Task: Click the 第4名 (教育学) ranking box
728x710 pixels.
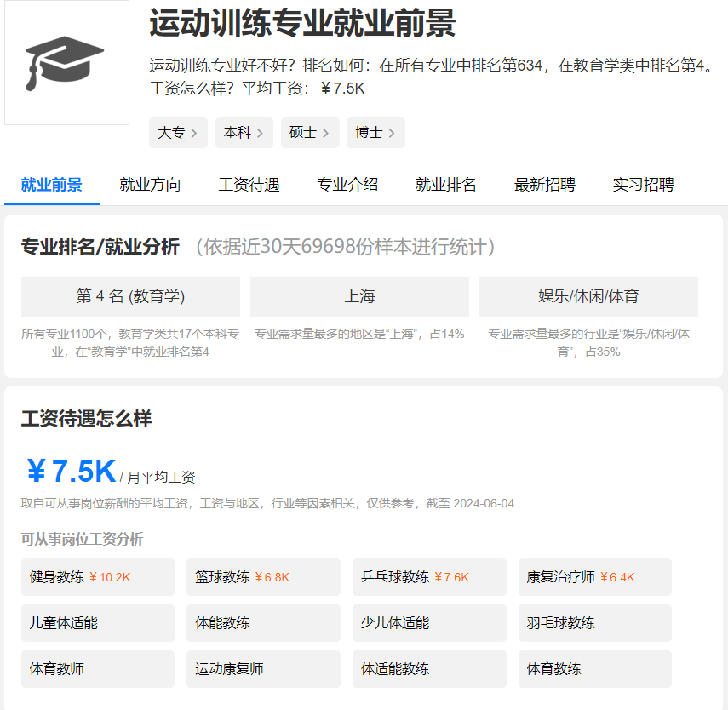Action: click(130, 296)
